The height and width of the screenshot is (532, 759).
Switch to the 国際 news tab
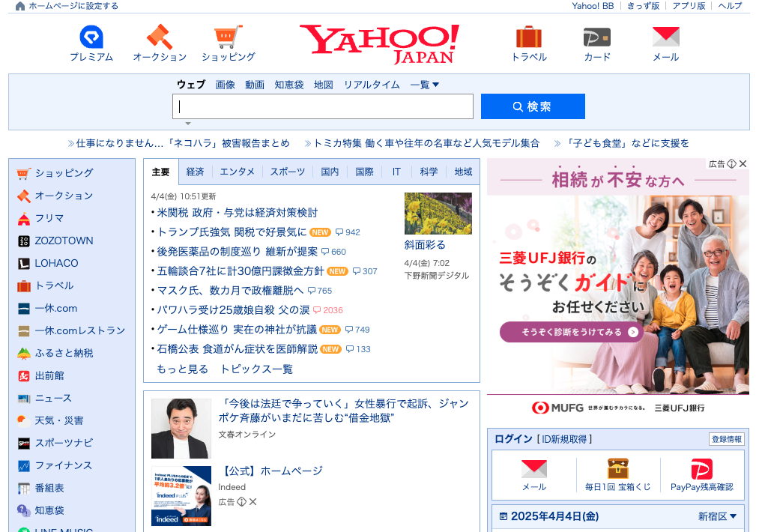[x=364, y=172]
